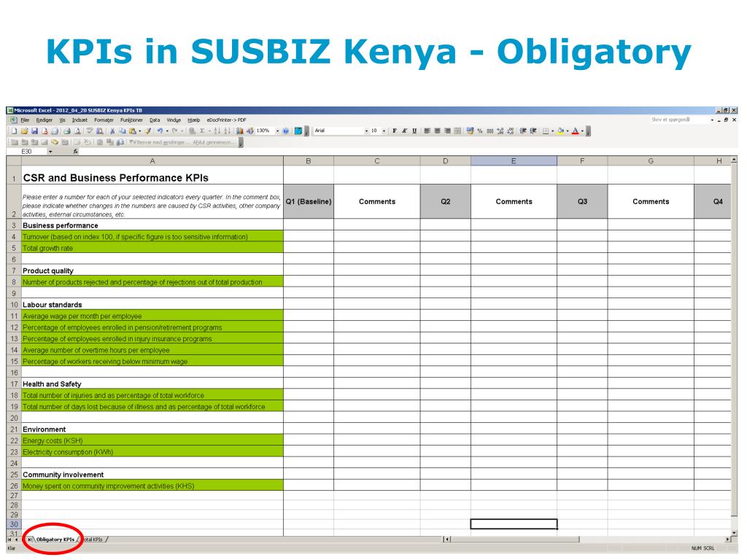747x560 pixels.
Task: Toggle italic formatting (K button)
Action: coord(404,131)
